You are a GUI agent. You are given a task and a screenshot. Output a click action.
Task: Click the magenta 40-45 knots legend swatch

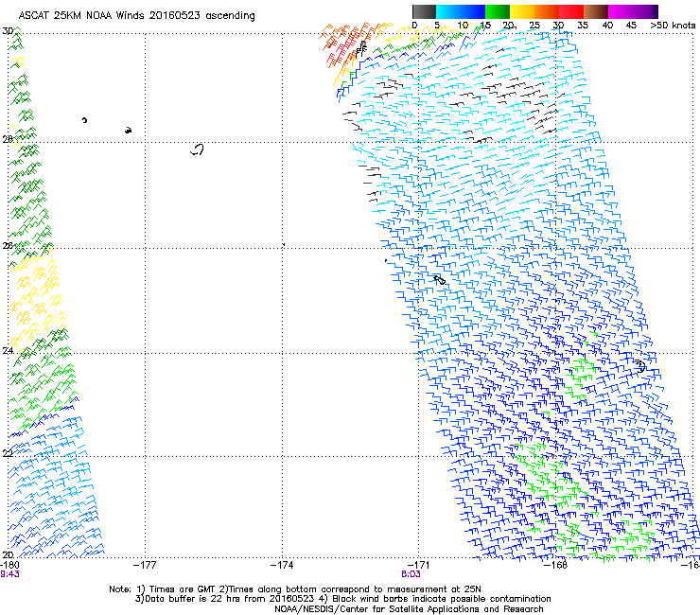click(x=621, y=11)
